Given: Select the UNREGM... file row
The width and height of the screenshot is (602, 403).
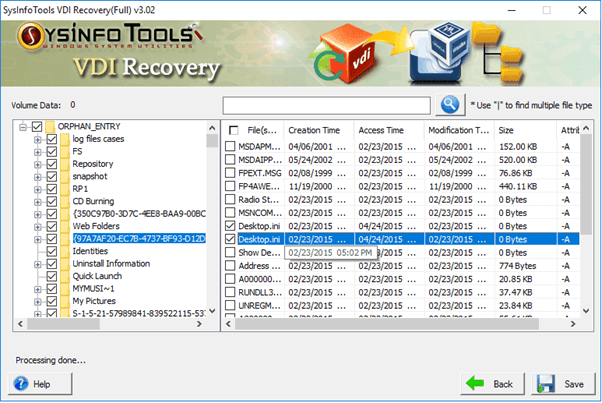Looking at the screenshot, I should [x=402, y=306].
